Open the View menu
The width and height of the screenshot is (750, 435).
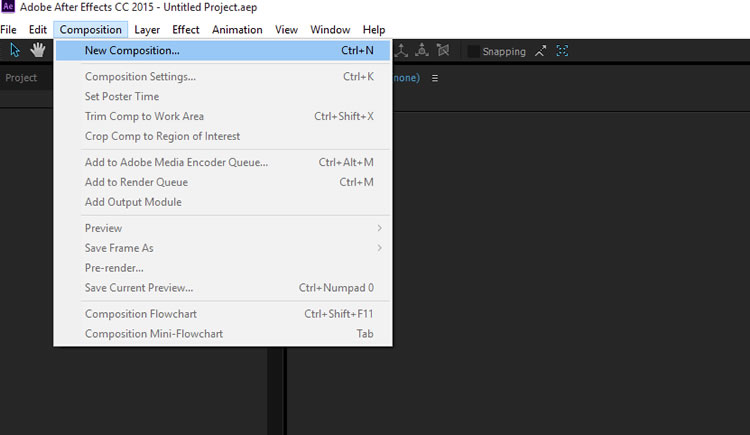tap(286, 30)
